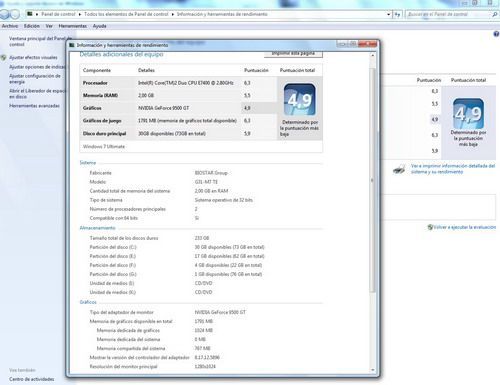Click the Disco duro principal row label

pyautogui.click(x=104, y=134)
